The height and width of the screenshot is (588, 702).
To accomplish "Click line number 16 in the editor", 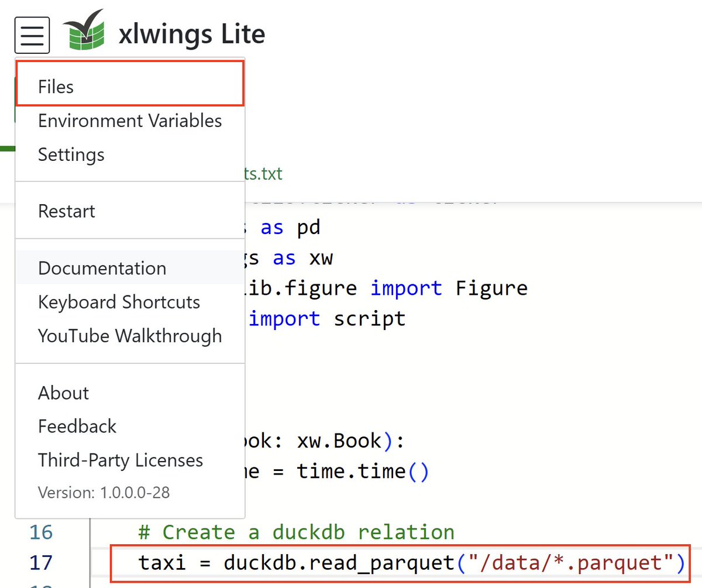I will coord(40,532).
